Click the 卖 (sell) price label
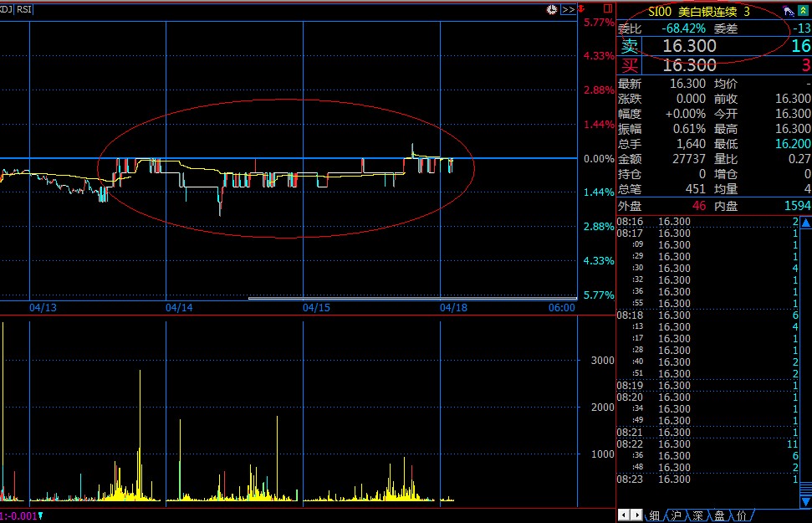The height and width of the screenshot is (523, 812). (x=629, y=46)
